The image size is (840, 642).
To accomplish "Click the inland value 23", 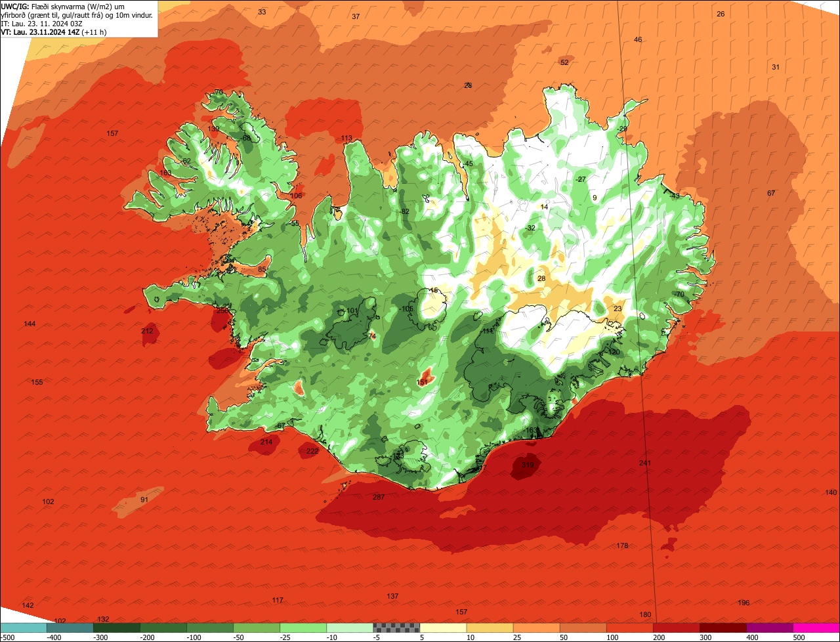I will pos(618,309).
